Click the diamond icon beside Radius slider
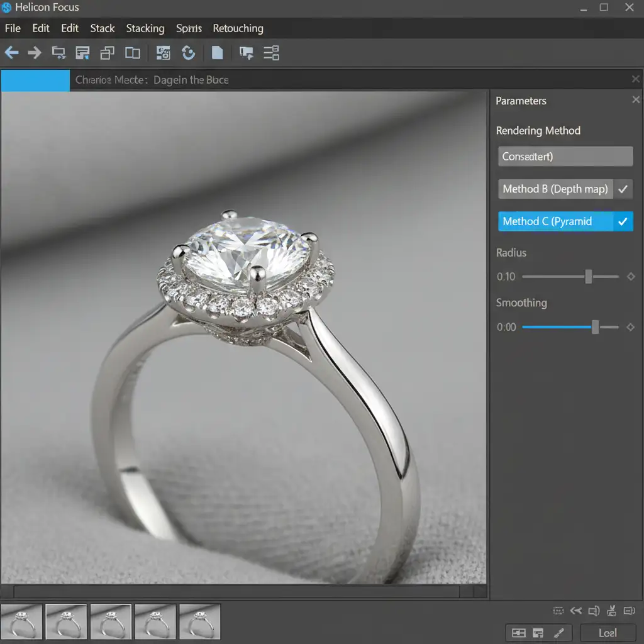This screenshot has height=644, width=644. pyautogui.click(x=631, y=277)
